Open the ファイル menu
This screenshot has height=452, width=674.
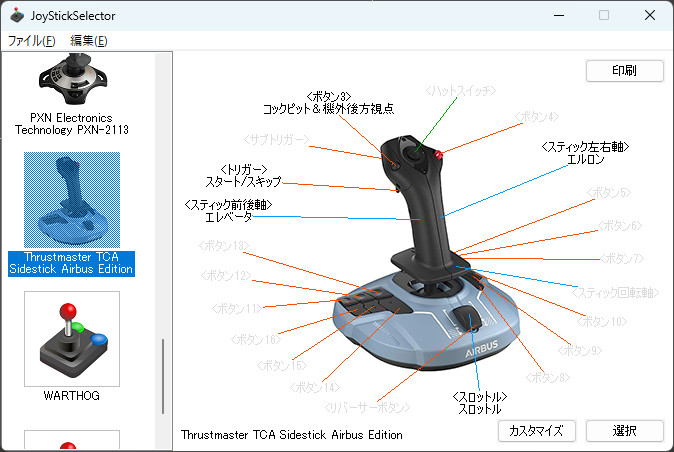[x=31, y=41]
